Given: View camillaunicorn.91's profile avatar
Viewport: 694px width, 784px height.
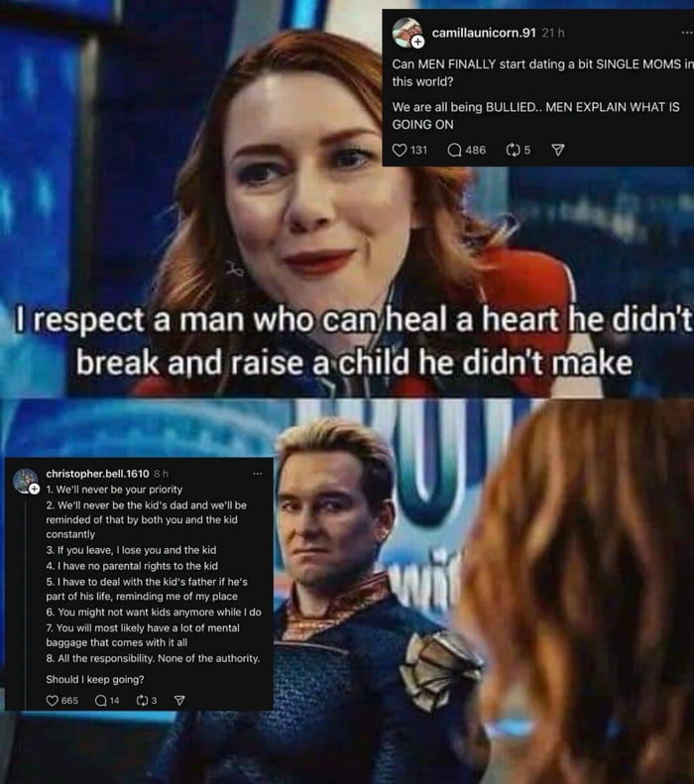Looking at the screenshot, I should (x=406, y=33).
